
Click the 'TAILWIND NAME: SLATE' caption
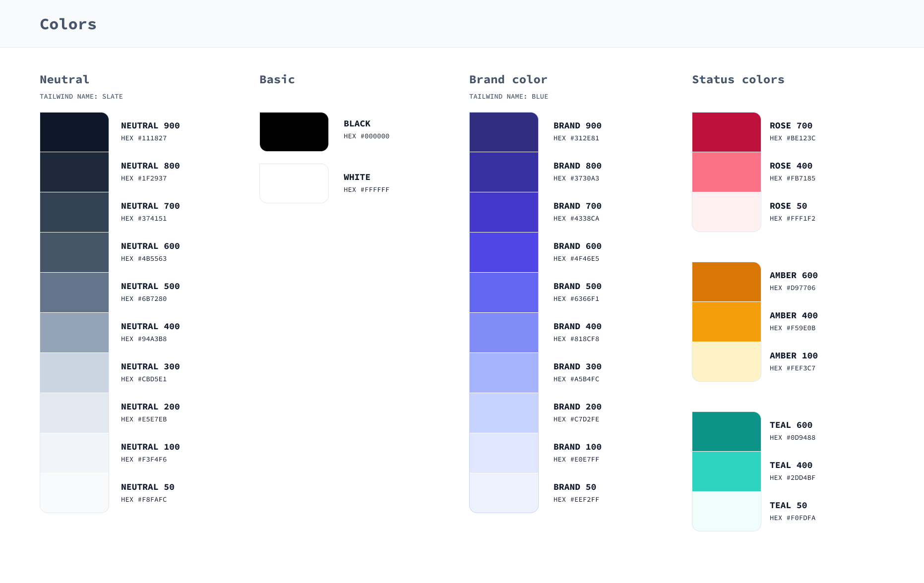pos(81,97)
